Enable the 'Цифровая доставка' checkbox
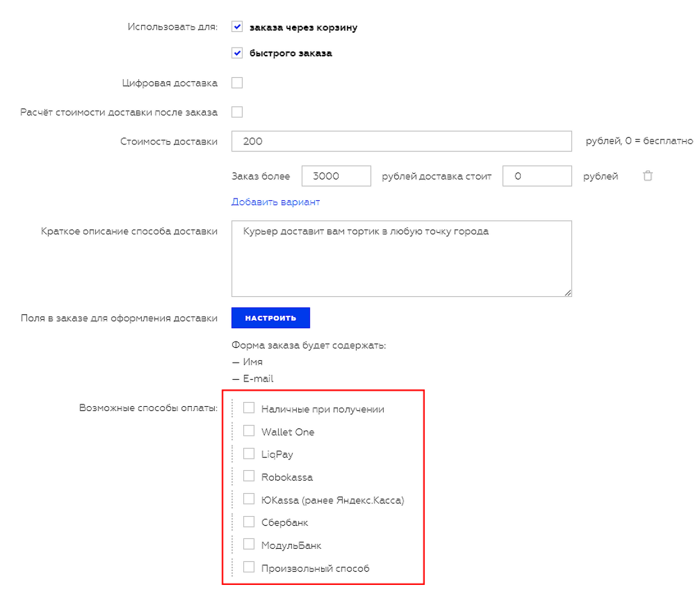The image size is (700, 603). (x=237, y=83)
